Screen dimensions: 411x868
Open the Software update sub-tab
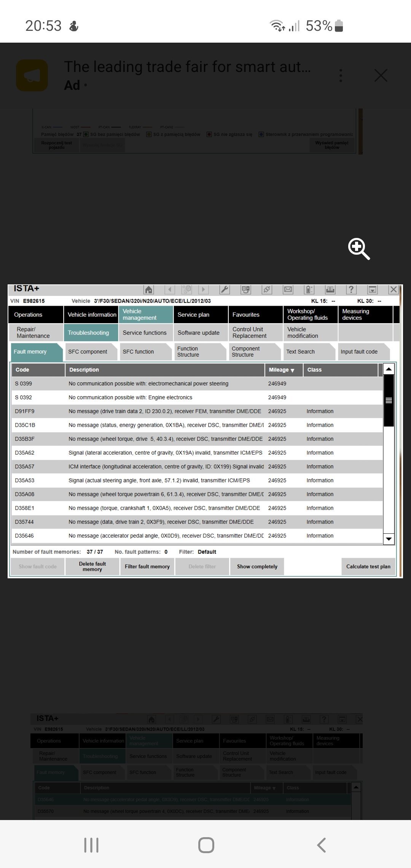tap(201, 333)
